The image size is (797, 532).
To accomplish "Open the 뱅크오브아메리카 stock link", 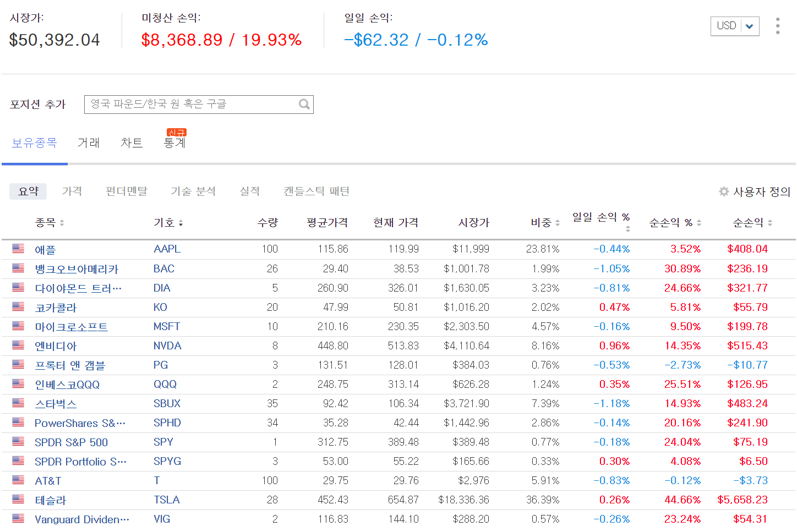I will pos(77,269).
